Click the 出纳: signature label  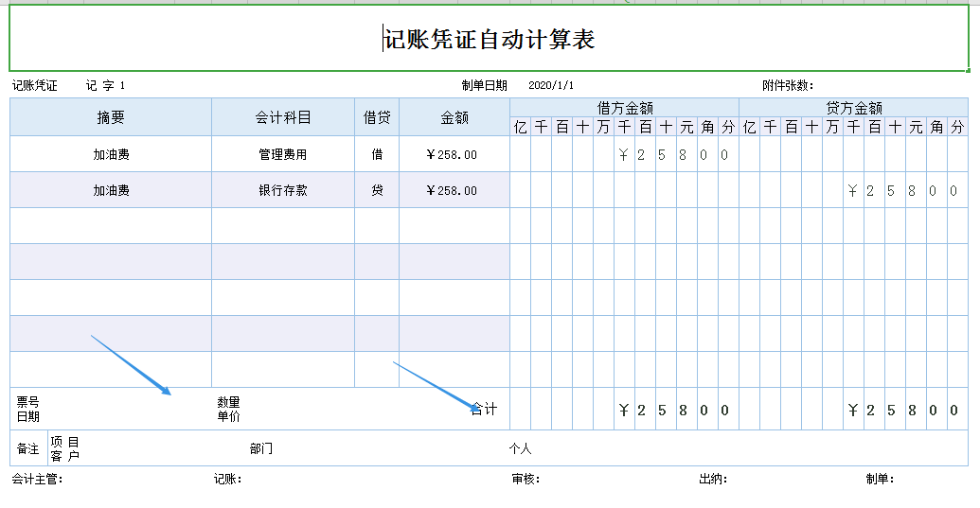pyautogui.click(x=713, y=480)
